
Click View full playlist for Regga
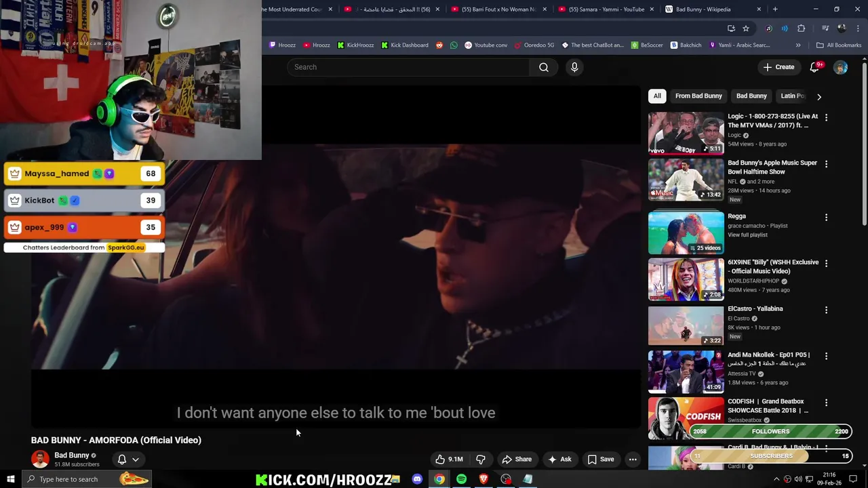pos(747,235)
